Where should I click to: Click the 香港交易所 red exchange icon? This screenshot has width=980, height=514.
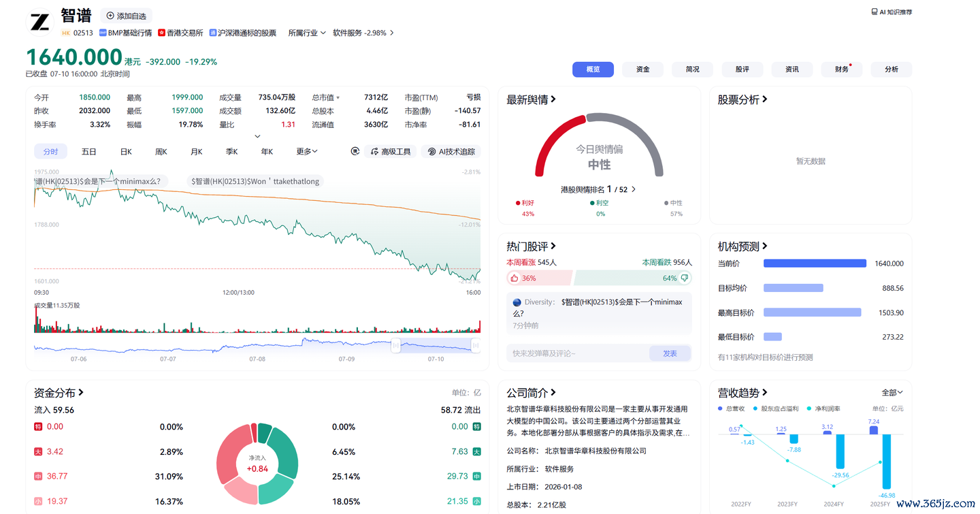tap(162, 33)
